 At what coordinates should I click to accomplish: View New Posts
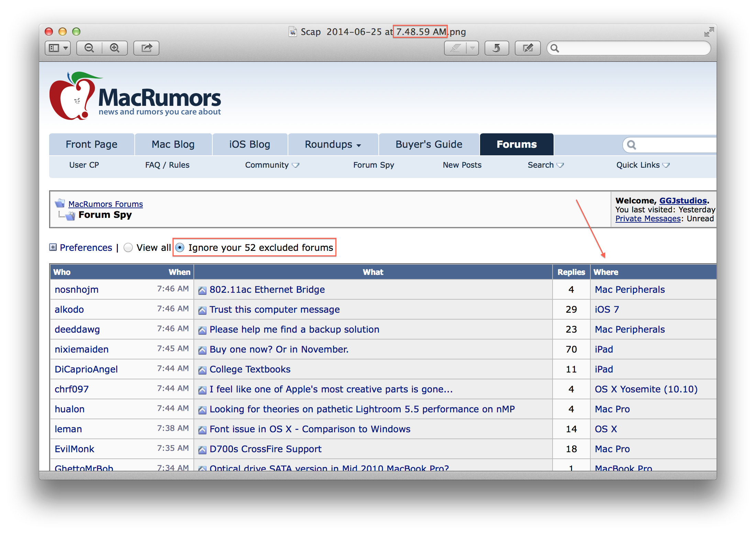(462, 165)
